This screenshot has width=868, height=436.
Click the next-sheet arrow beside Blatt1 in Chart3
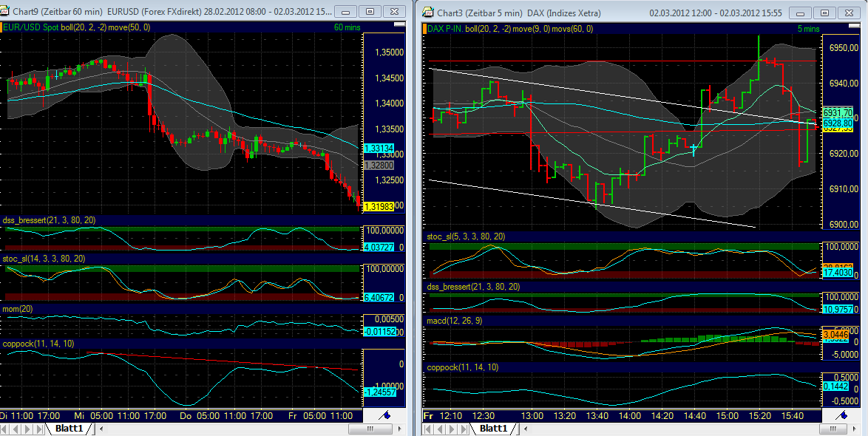(x=452, y=428)
